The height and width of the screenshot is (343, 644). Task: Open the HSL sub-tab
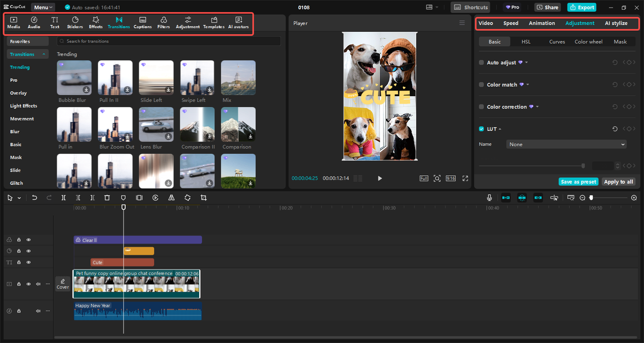click(x=526, y=42)
